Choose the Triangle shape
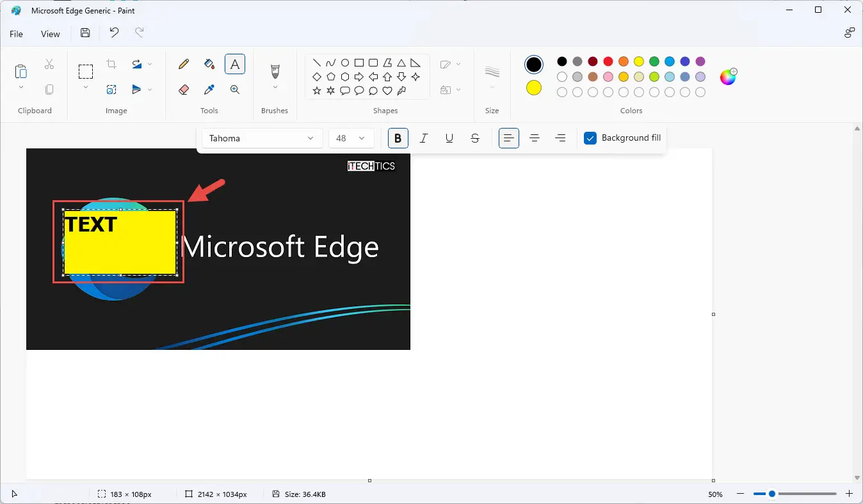 pyautogui.click(x=401, y=63)
